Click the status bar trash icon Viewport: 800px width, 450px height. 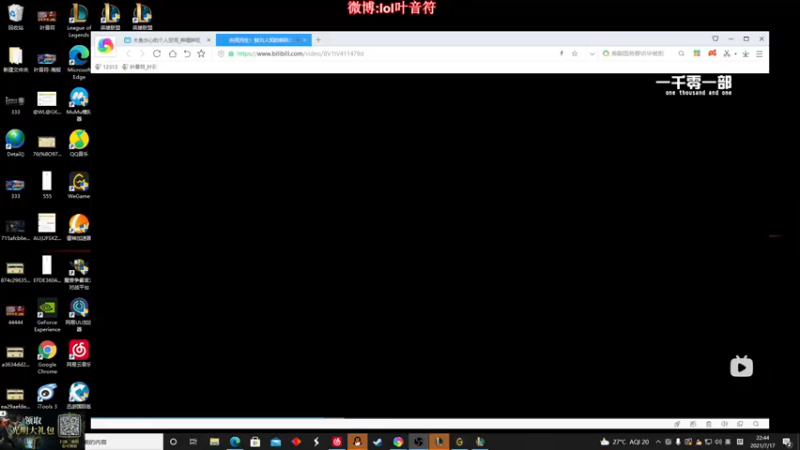[709, 424]
